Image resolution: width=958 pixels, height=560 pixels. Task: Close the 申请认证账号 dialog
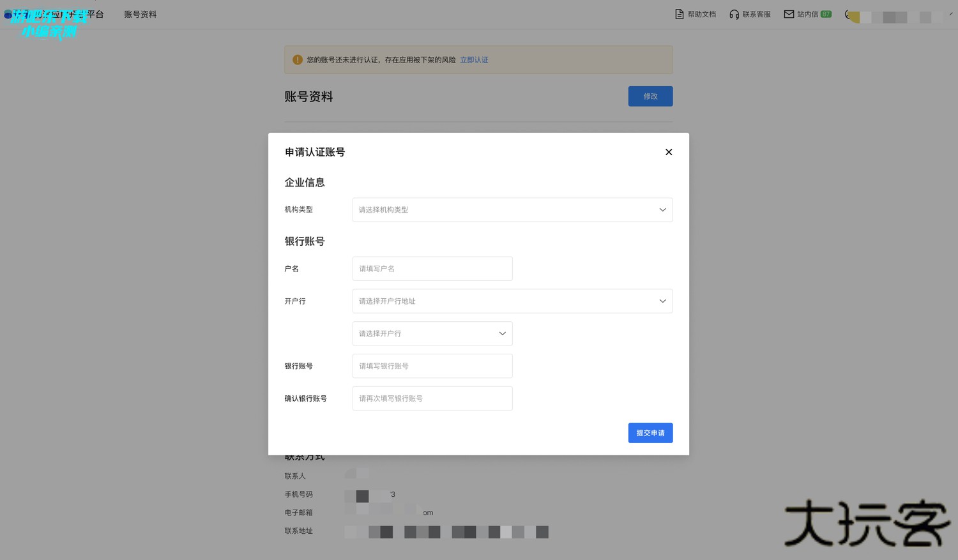click(x=669, y=152)
